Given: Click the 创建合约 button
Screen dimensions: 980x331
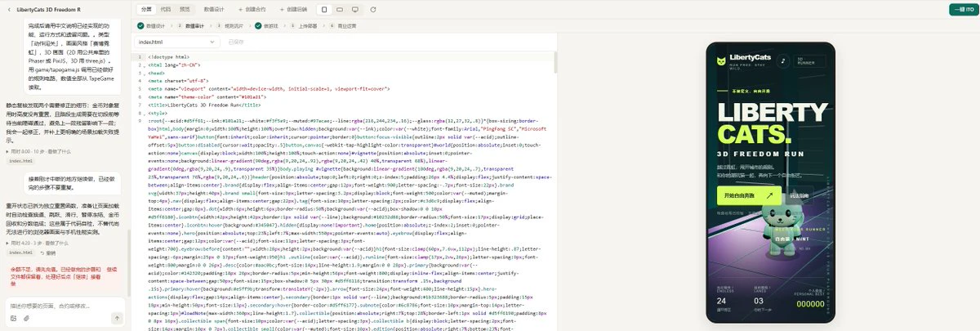Looking at the screenshot, I should 252,9.
